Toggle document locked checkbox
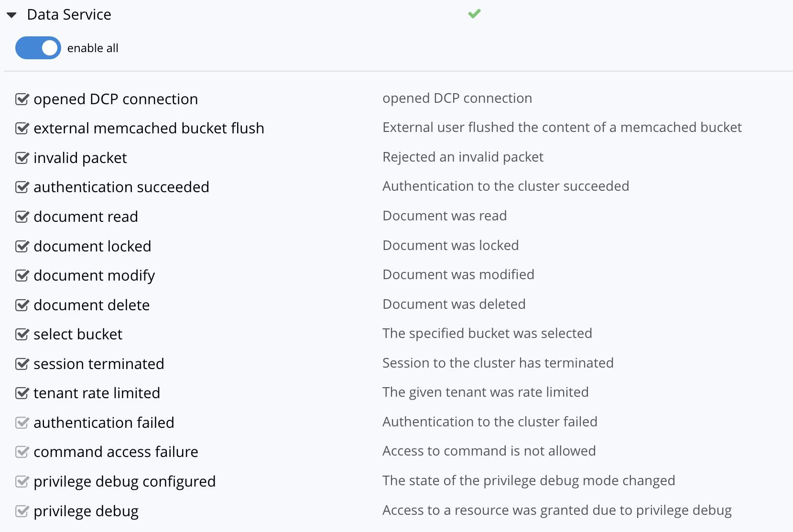The image size is (793, 532). (x=22, y=246)
